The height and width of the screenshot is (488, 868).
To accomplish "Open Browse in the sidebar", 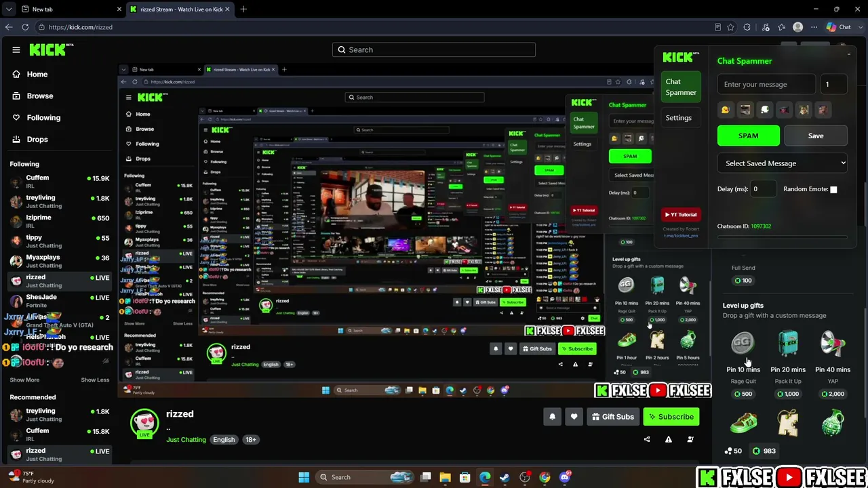I will point(40,96).
